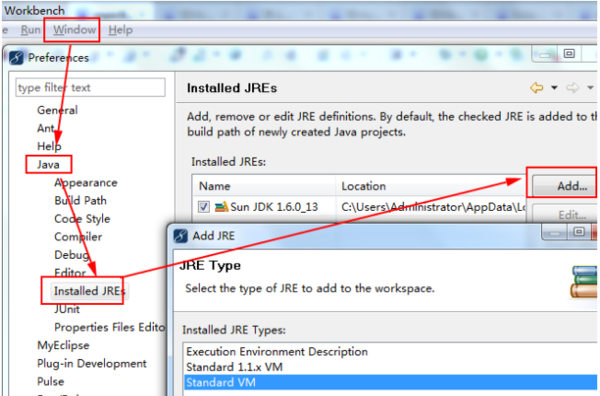
Task: Click the Add JRE dialog title icon
Action: (x=181, y=236)
